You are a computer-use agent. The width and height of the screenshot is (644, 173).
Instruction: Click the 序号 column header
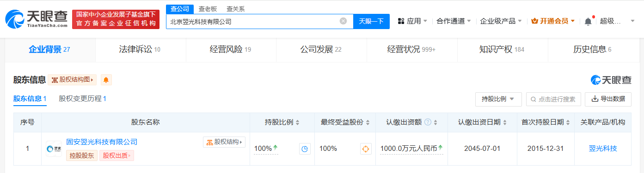[27, 122]
